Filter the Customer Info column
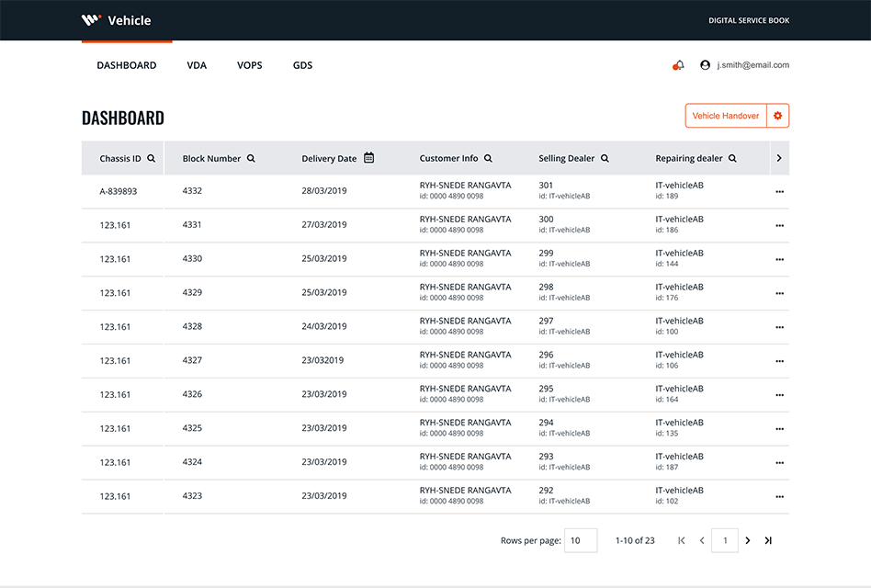 [487, 158]
